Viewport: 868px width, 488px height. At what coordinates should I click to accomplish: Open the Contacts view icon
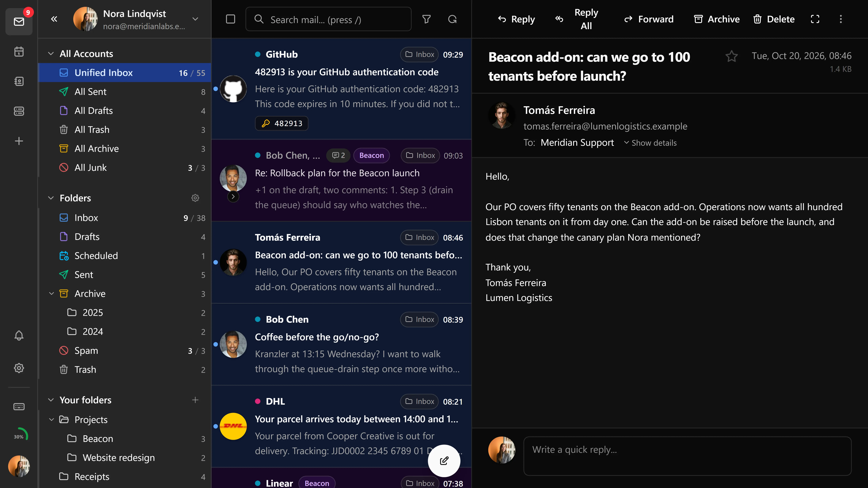tap(19, 81)
